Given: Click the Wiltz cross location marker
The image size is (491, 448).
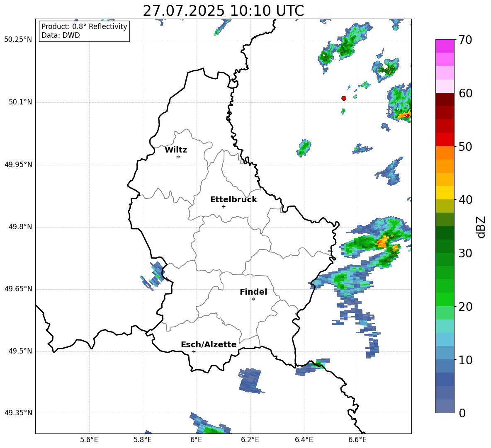Looking at the screenshot, I should click(178, 157).
